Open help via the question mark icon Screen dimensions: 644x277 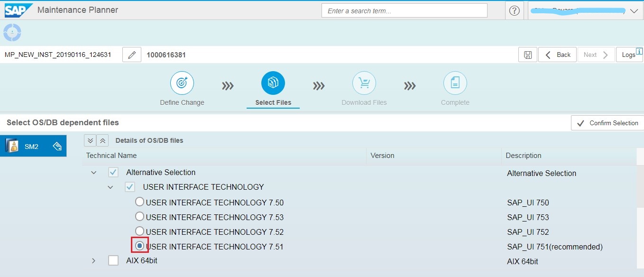click(515, 10)
